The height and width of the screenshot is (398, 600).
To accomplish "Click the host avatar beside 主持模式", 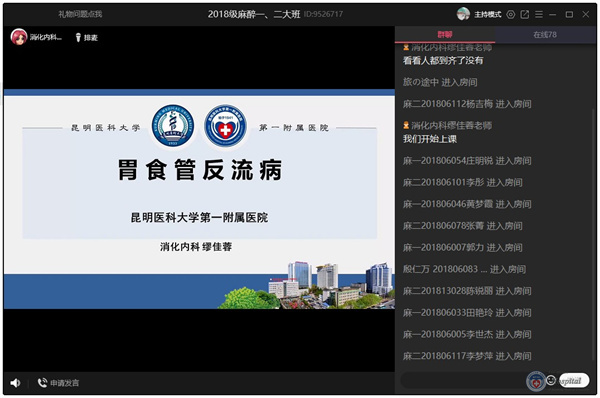I will pos(463,14).
